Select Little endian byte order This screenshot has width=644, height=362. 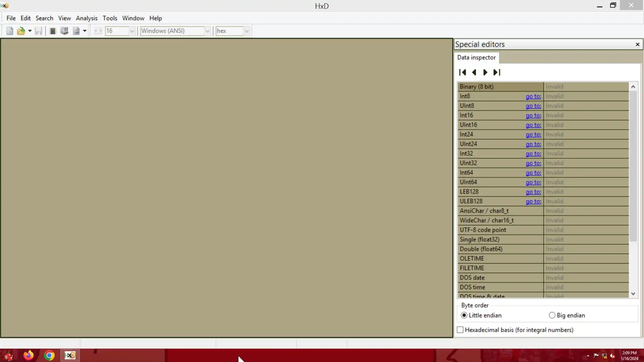464,315
